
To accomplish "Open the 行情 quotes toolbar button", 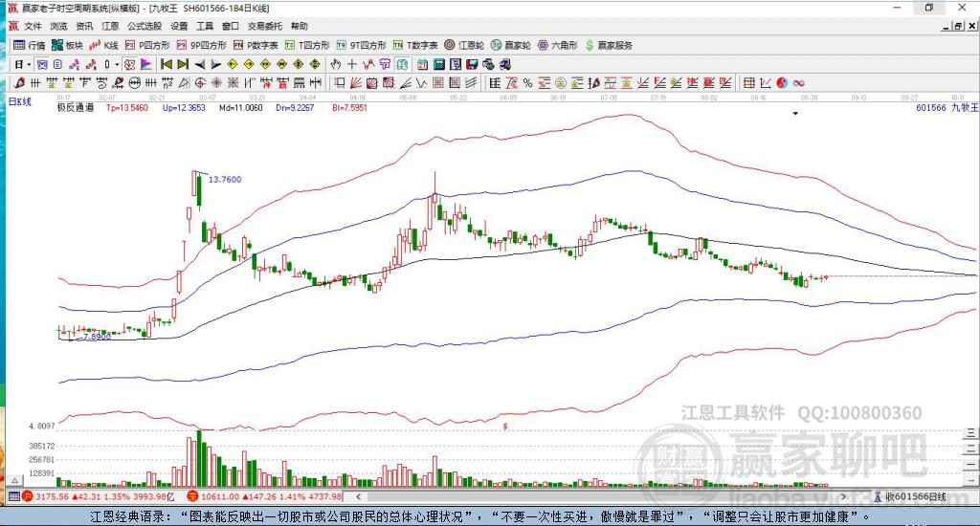I will point(30,45).
